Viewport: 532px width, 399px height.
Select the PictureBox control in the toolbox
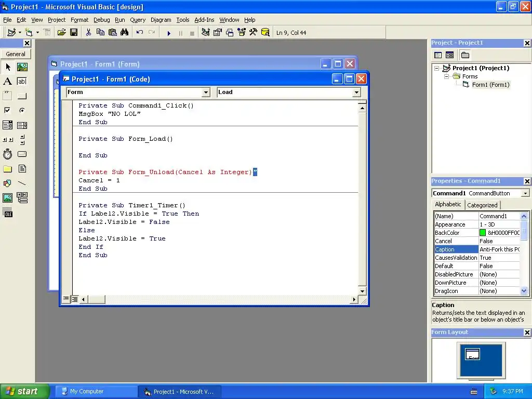coord(22,67)
